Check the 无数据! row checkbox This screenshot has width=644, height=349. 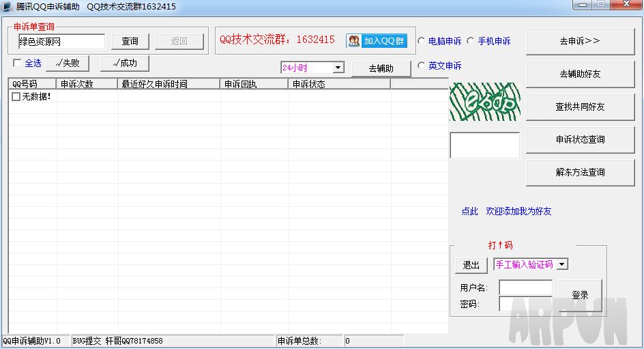[x=16, y=96]
